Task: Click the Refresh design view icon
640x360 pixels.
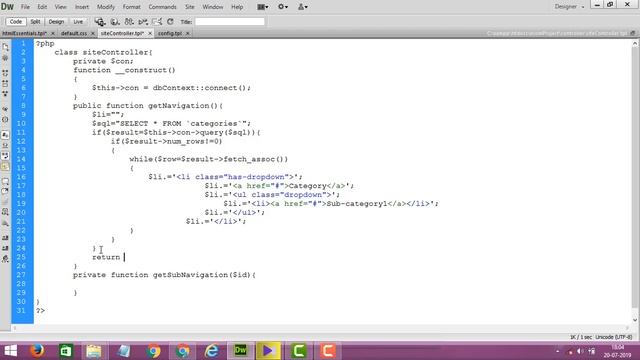Action: pyautogui.click(x=170, y=22)
